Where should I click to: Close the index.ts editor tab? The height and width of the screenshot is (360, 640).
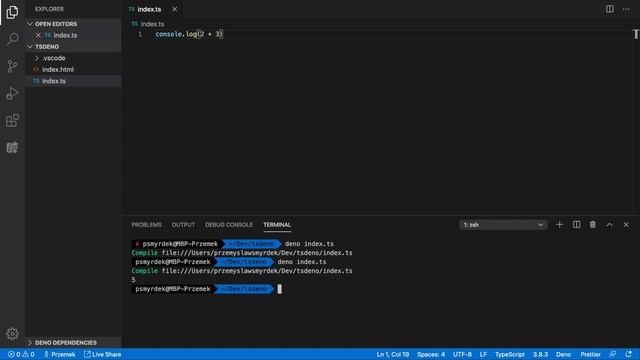(175, 9)
